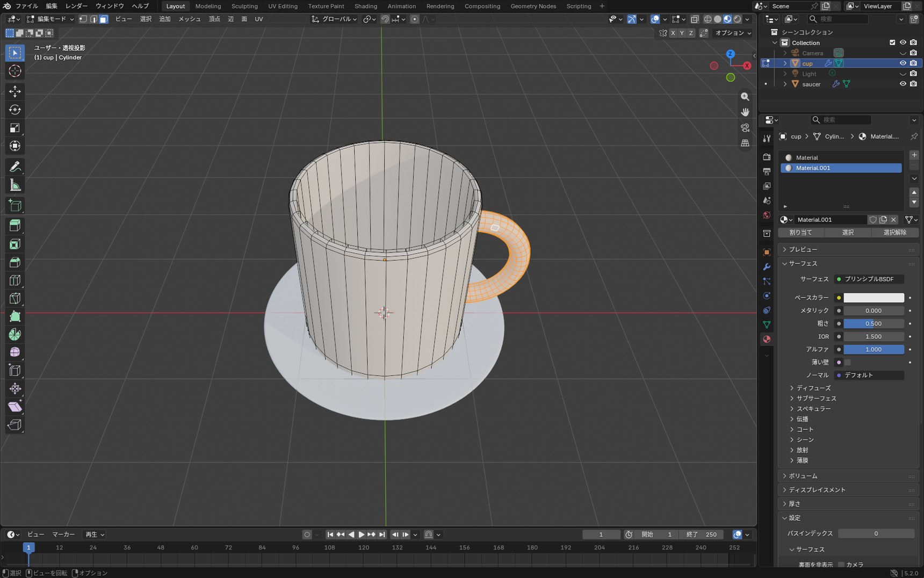Open the Modifiers wrench properties tab
The width and height of the screenshot is (924, 578).
click(767, 267)
